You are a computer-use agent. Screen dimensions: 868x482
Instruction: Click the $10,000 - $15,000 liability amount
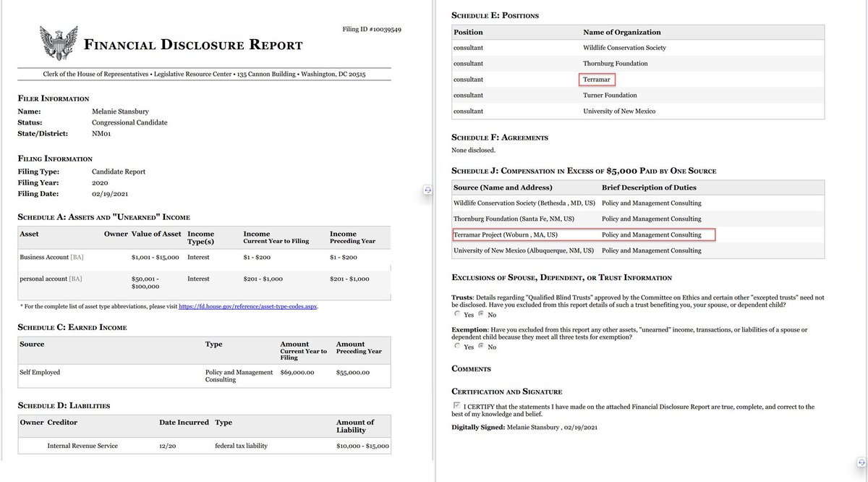[x=362, y=446]
